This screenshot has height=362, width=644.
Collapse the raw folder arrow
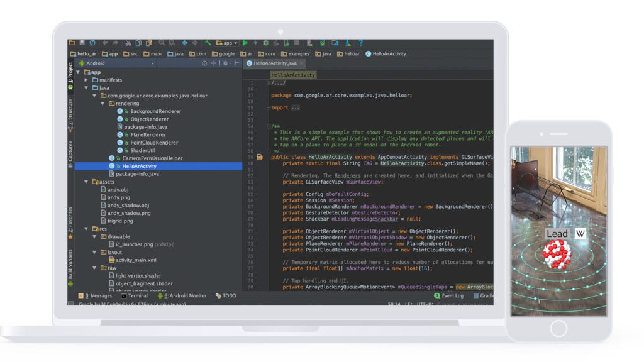click(x=94, y=268)
